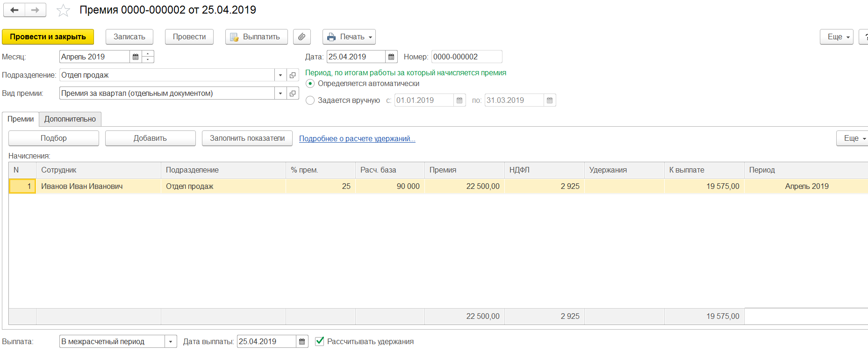Click the forward navigation arrow
868x353 pixels.
coord(36,10)
